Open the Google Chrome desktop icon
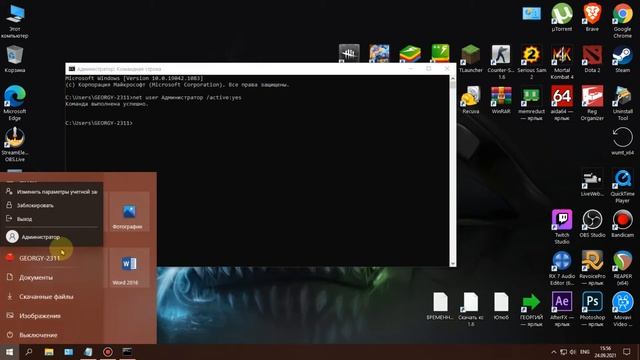Screen dimensions: 640x360 pos(622,20)
